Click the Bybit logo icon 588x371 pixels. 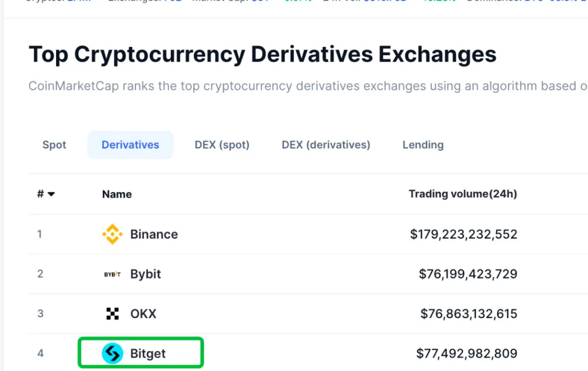pyautogui.click(x=113, y=274)
